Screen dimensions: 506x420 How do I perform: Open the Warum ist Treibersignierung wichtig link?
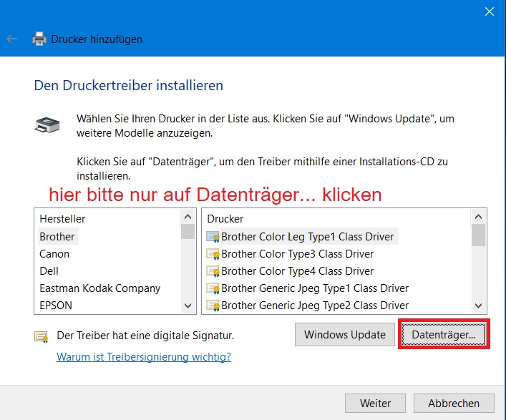[x=144, y=357]
